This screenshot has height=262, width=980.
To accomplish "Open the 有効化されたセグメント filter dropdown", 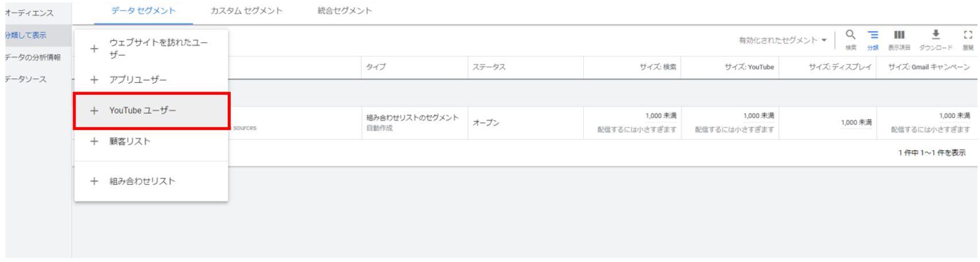I will pos(783,40).
